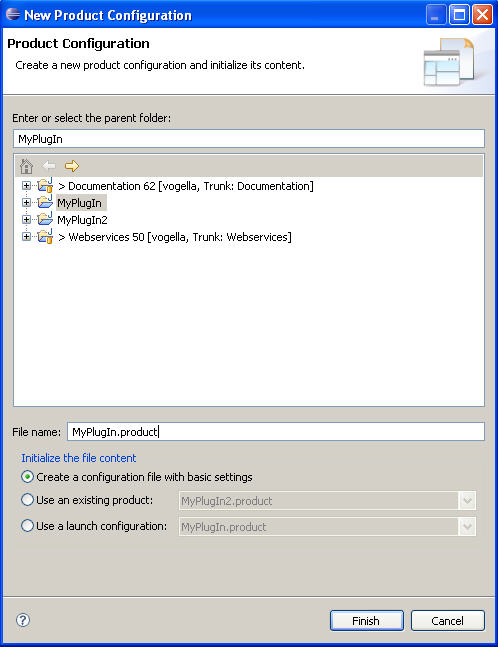Screen dimensions: 498x647
Task: Expand the Webservices 50 tree node
Action: pyautogui.click(x=26, y=236)
